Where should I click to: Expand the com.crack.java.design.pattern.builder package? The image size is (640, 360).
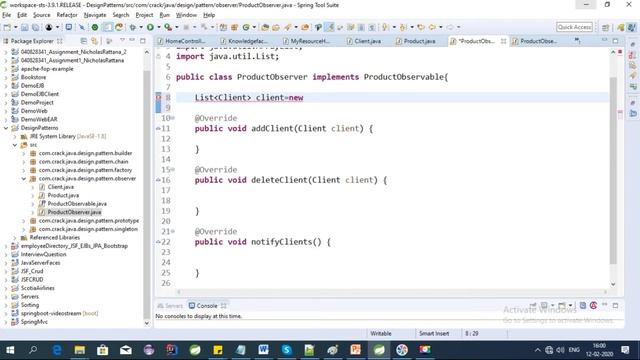coord(24,153)
